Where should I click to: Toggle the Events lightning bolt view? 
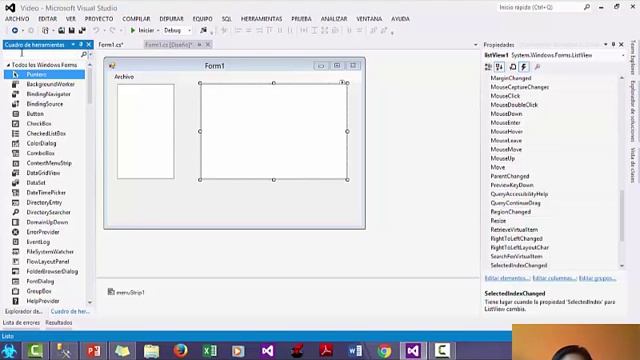point(524,67)
